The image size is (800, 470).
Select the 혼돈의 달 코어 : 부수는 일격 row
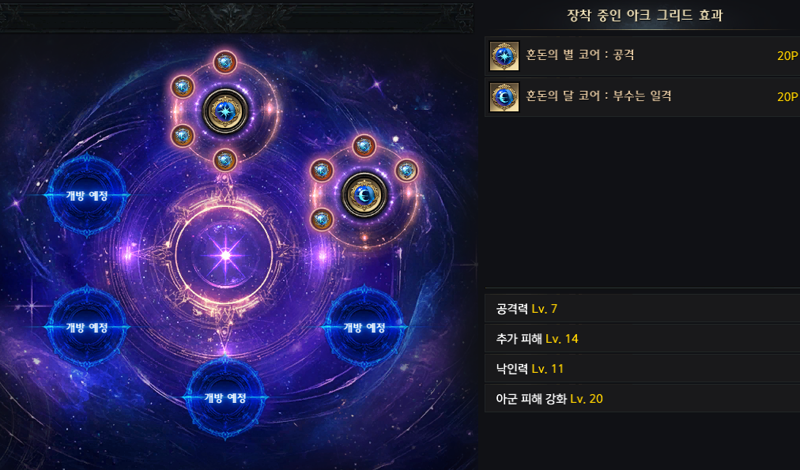(642, 97)
